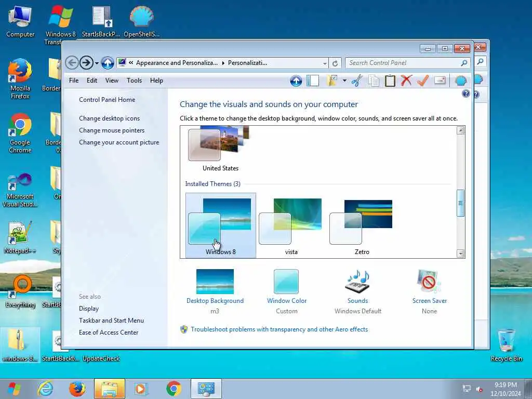Click Appearance and Personalization breadcrumb

[x=177, y=63]
